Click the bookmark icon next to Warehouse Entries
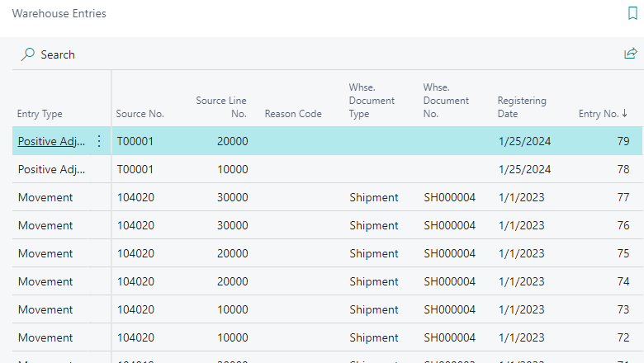 pyautogui.click(x=632, y=13)
